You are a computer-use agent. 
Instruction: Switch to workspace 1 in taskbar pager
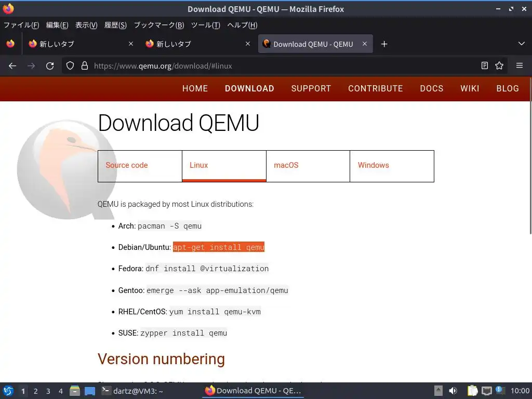pyautogui.click(x=23, y=391)
